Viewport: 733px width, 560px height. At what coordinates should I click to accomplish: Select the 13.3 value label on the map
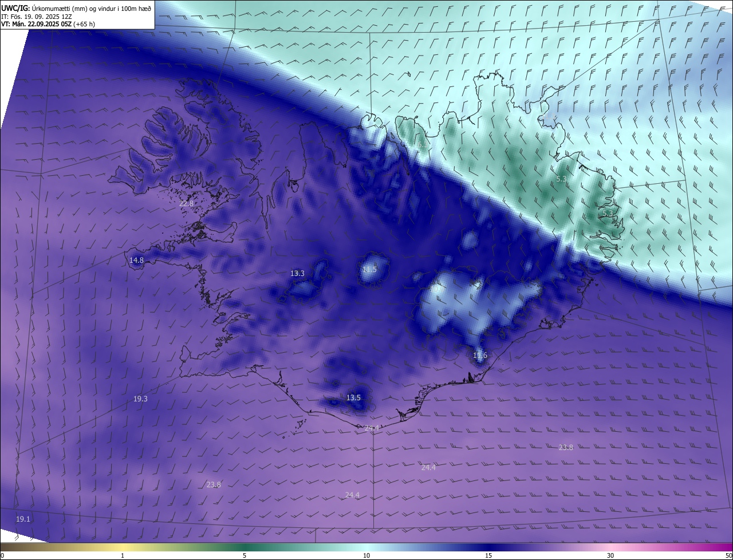click(297, 273)
